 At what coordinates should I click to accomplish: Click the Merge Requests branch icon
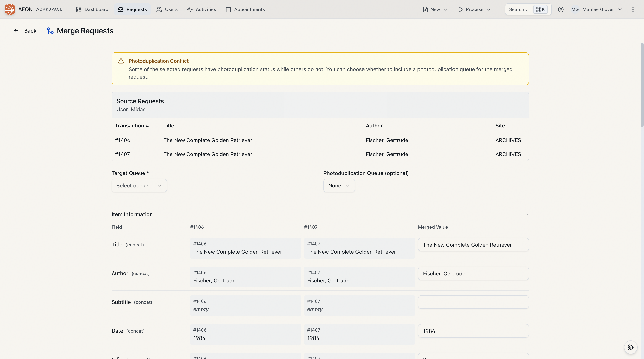50,30
